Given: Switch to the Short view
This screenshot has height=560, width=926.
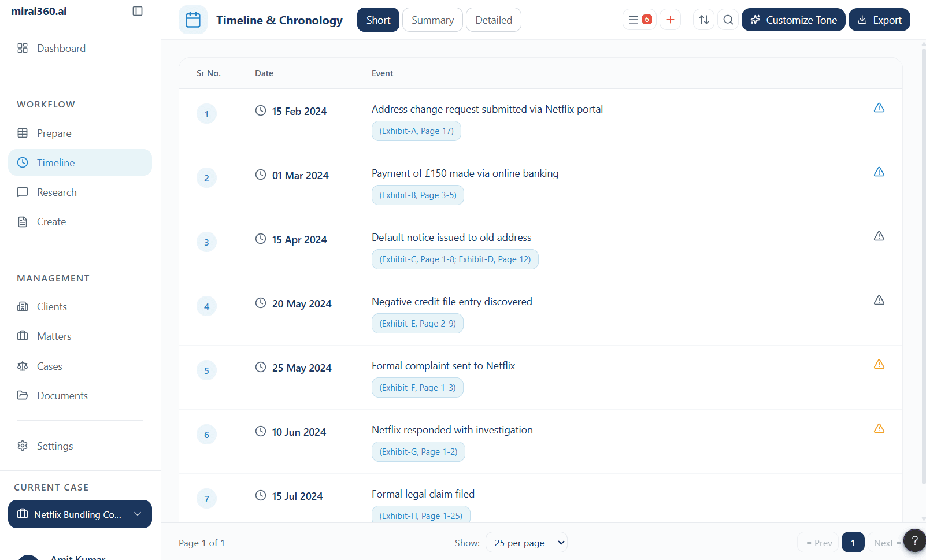Looking at the screenshot, I should click(378, 20).
